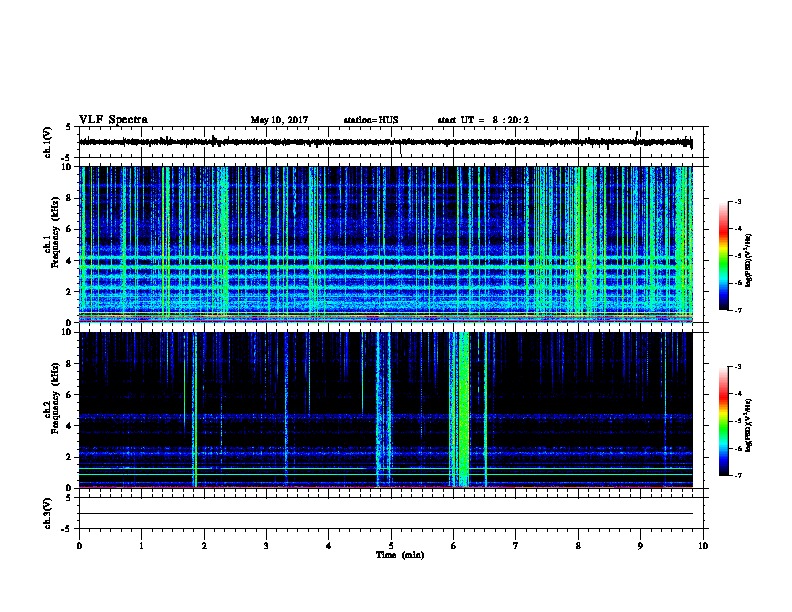Click the ch.3 flat voltage trace

click(x=386, y=514)
